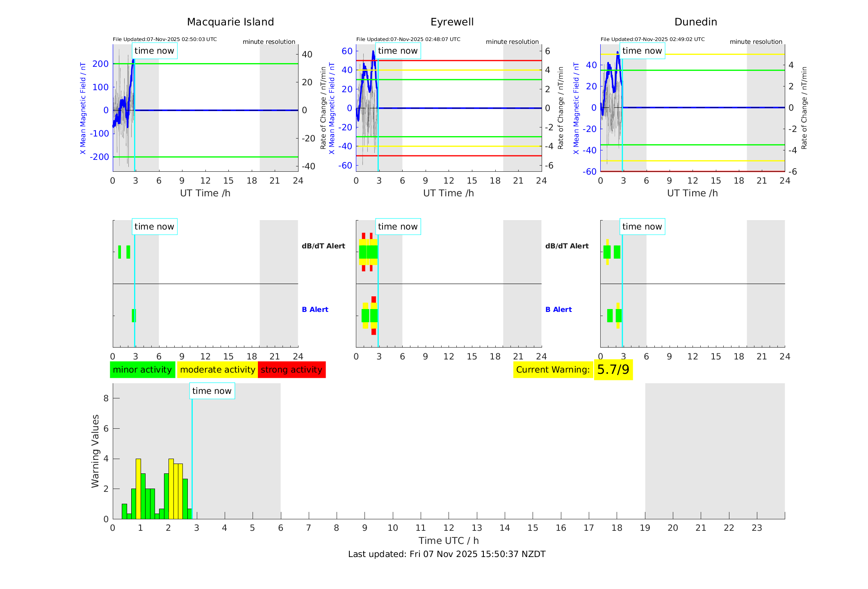Viewport: 868px width, 589px height.
Task: Click the 5.7/9 current warning value
Action: coord(613,370)
